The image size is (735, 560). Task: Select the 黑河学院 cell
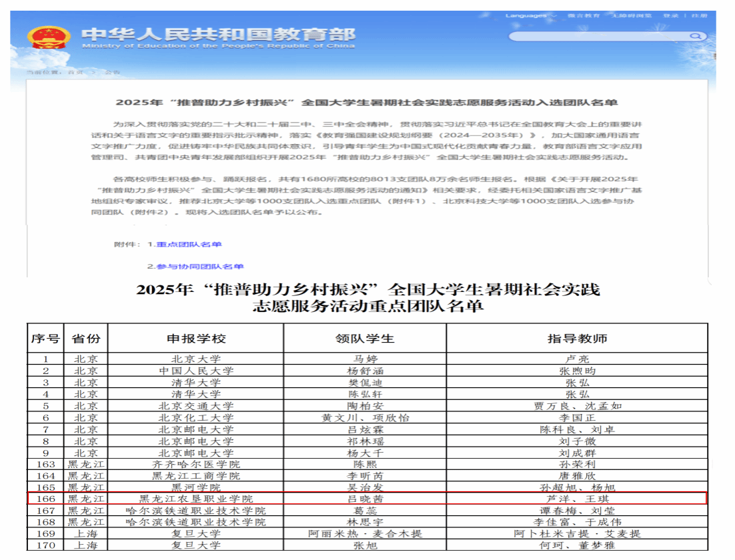click(x=196, y=487)
